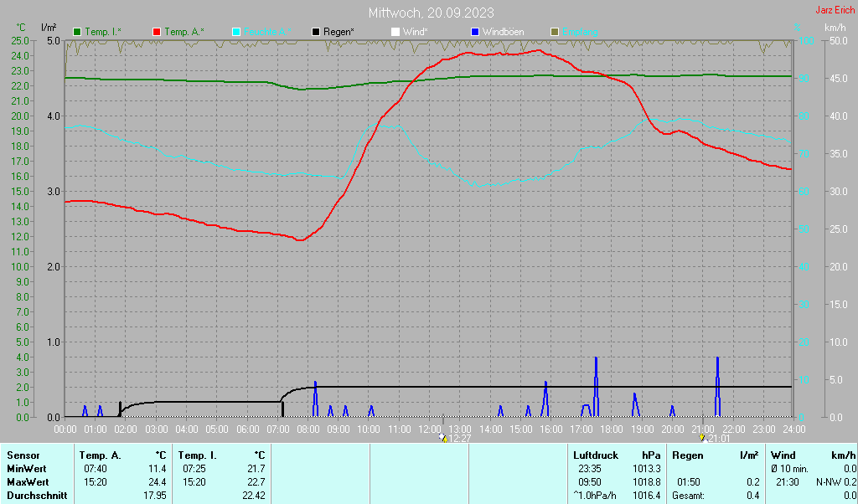Viewport: 858px width, 504px height.
Task: Click the white Wind legend swatch
Action: coord(395,33)
